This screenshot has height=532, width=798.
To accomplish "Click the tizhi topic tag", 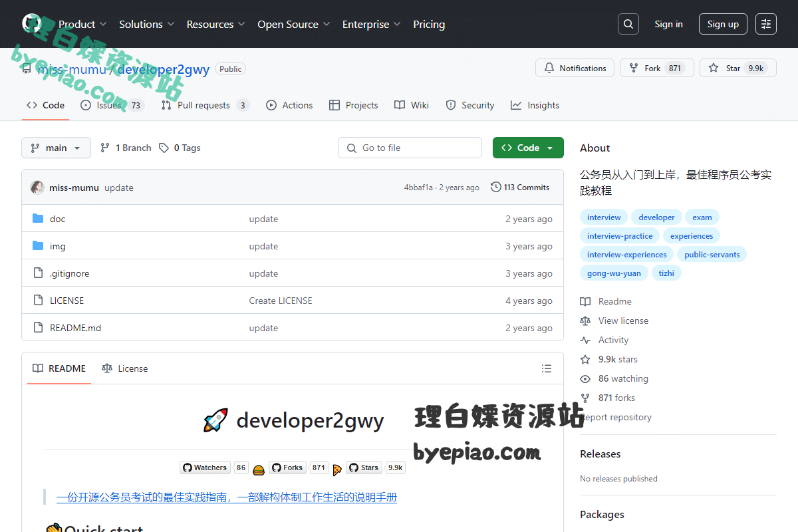I will tap(666, 273).
